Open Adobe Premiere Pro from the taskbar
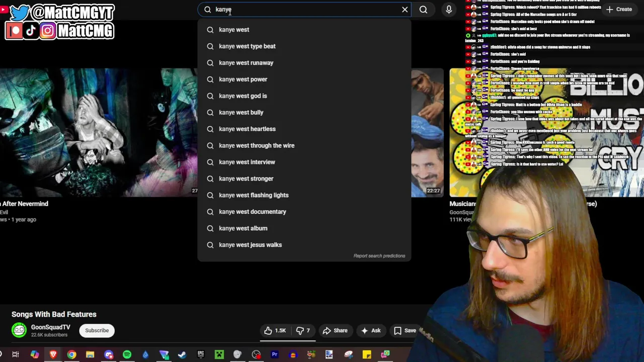 [x=275, y=354]
